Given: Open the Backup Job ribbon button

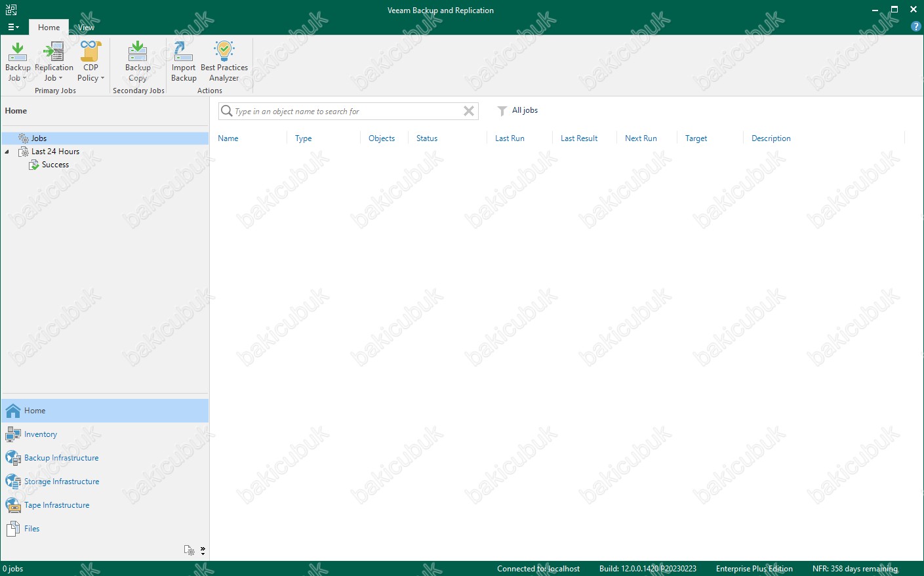Looking at the screenshot, I should tap(18, 61).
